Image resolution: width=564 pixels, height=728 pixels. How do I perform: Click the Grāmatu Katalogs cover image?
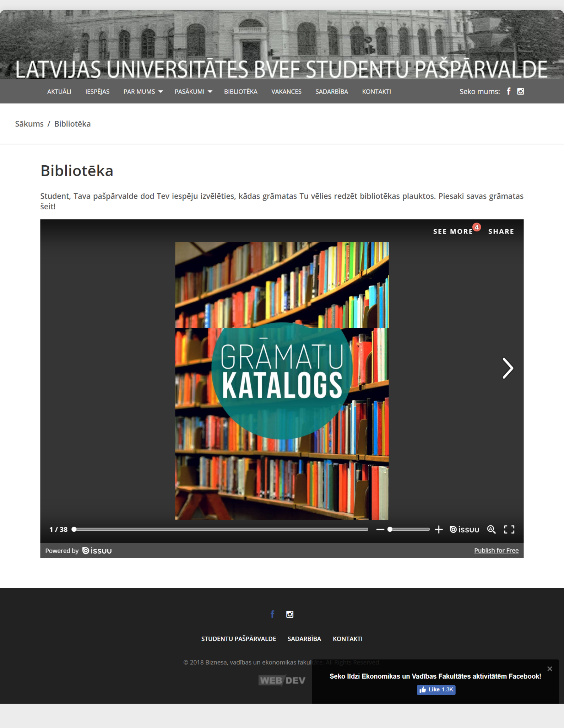coord(282,380)
